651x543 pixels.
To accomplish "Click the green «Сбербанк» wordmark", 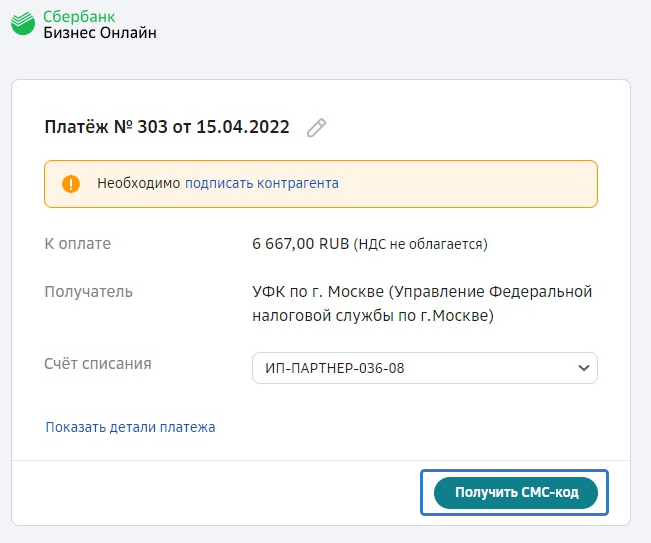I will pyautogui.click(x=87, y=16).
